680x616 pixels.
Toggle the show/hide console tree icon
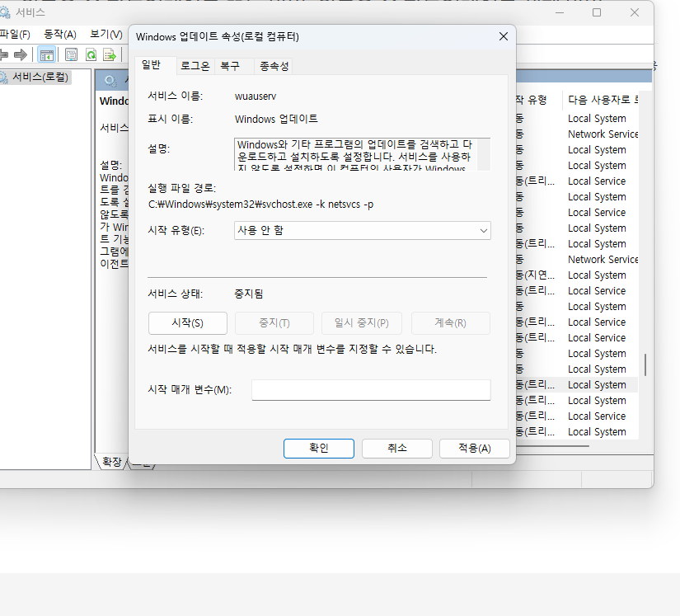(46, 54)
